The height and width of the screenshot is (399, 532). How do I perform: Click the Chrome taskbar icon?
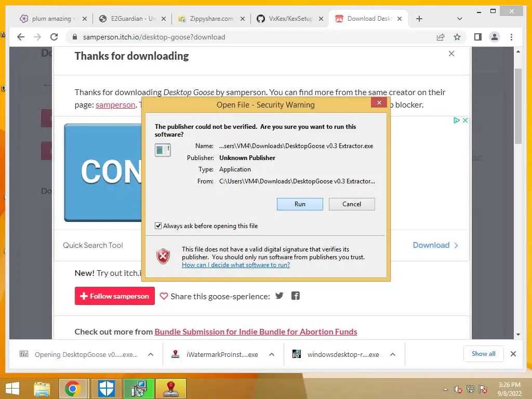[x=73, y=389]
